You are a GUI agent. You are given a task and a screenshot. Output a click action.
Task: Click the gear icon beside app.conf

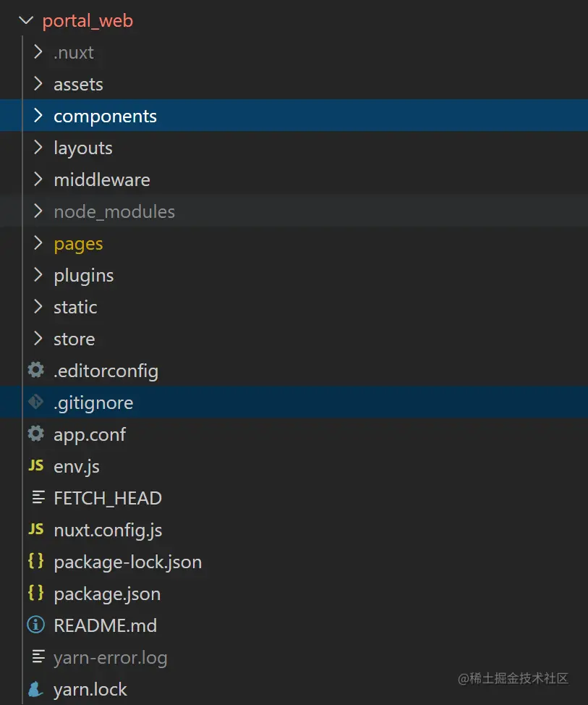coord(35,434)
